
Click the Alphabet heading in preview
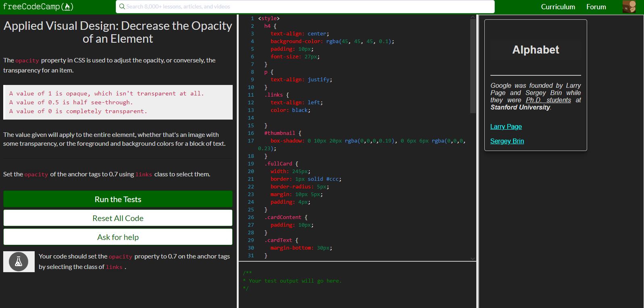(x=536, y=50)
